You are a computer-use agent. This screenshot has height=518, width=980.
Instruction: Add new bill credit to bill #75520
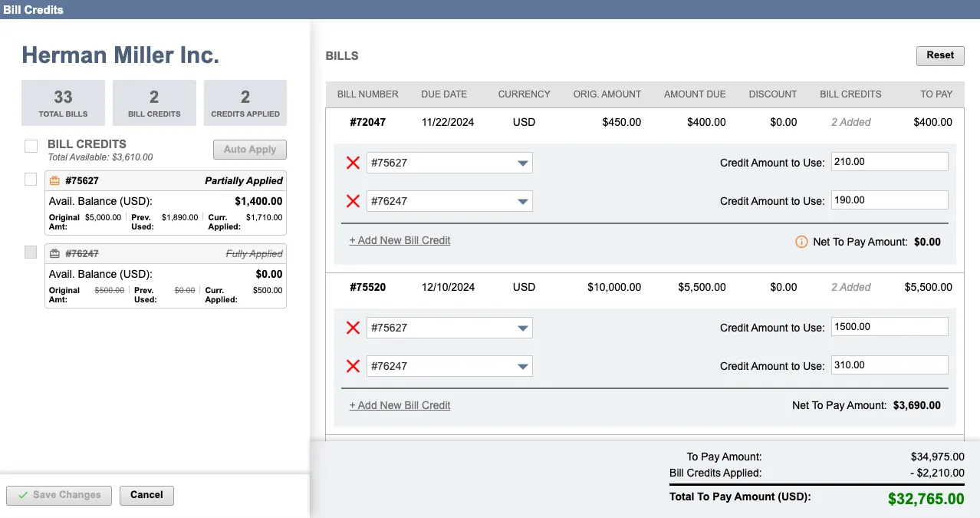tap(400, 405)
